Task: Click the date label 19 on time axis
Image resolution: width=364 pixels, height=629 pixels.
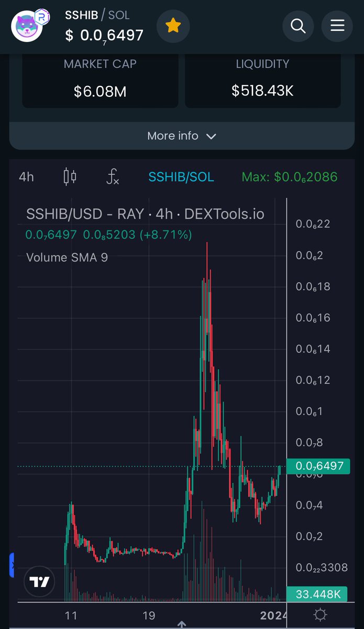Action: (x=148, y=615)
